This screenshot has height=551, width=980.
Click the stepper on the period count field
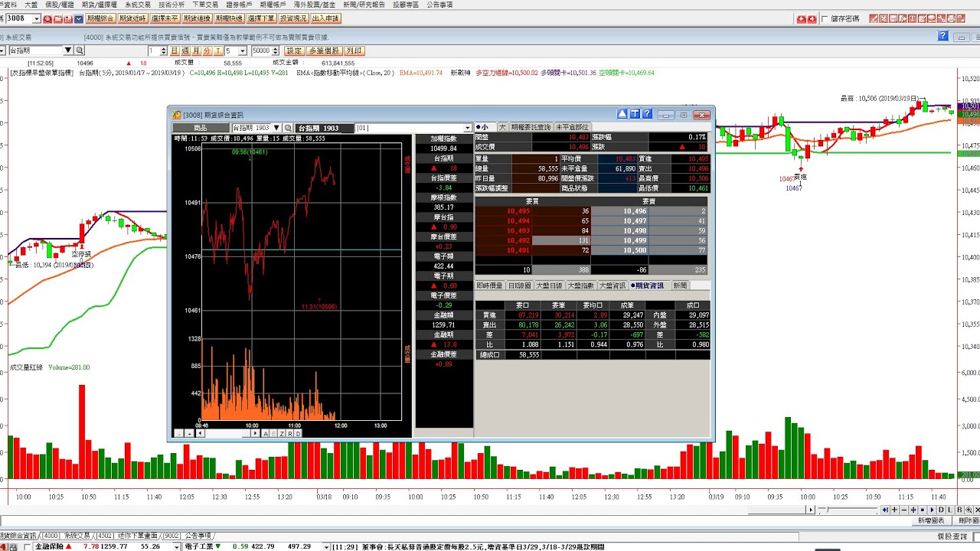coord(163,51)
